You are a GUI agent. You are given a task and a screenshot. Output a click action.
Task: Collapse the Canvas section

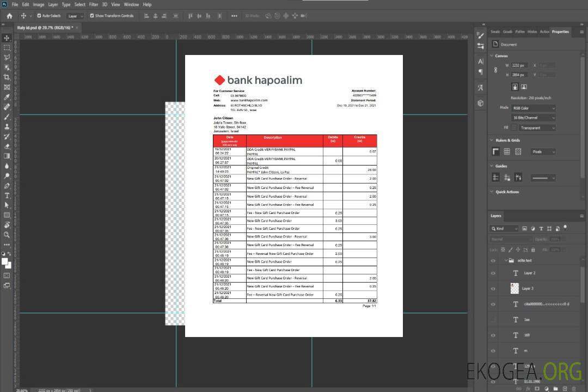(492, 56)
